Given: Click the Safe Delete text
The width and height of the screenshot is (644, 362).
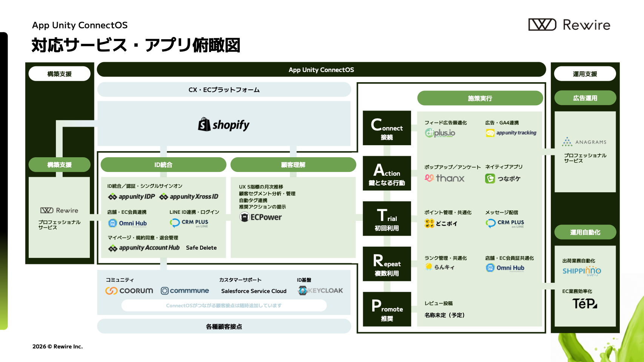Looking at the screenshot, I should point(201,248).
